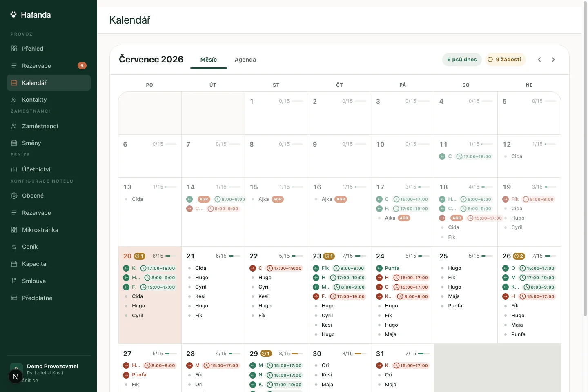Click the O arrival arrow icon on day 26

click(506, 268)
